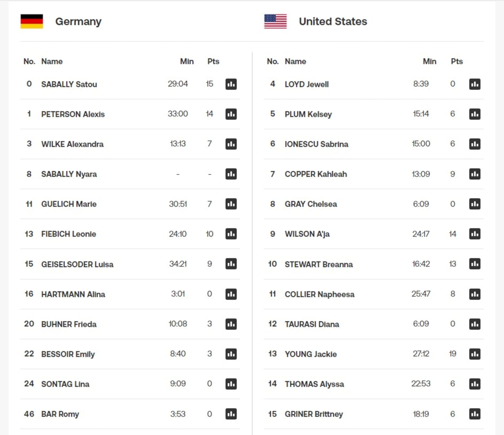Show stats icon for YOUNG Jackie

coord(475,354)
